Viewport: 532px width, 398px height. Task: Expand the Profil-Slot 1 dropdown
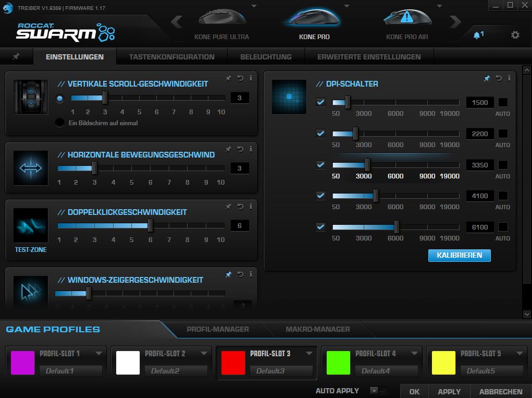tap(98, 354)
